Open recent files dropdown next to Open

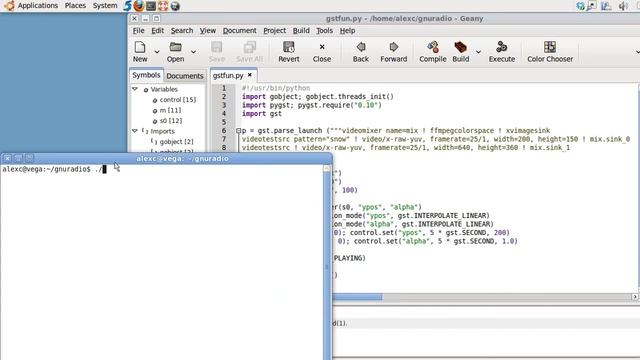click(193, 52)
